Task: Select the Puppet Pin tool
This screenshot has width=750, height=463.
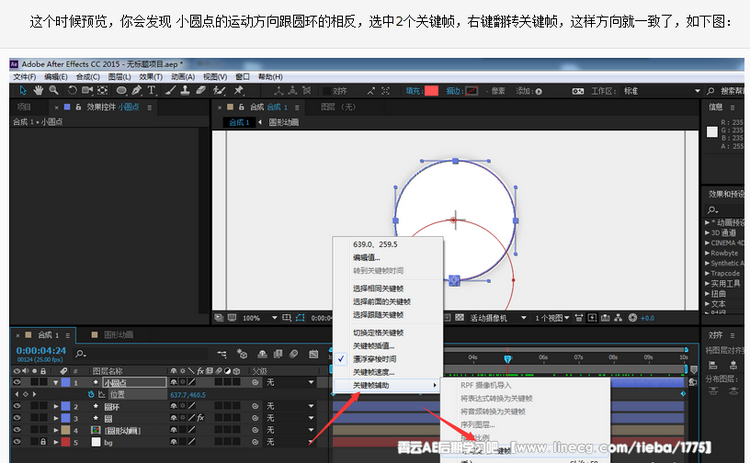Action: coord(238,90)
